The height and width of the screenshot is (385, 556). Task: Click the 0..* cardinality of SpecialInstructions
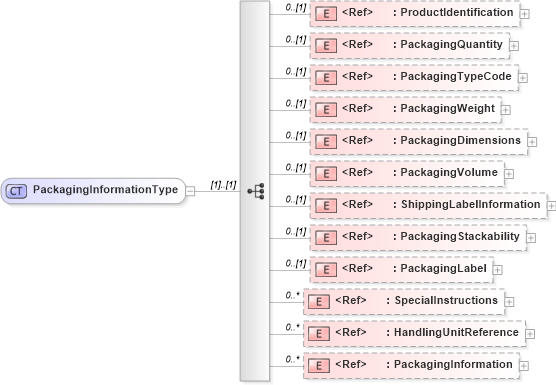(x=293, y=295)
